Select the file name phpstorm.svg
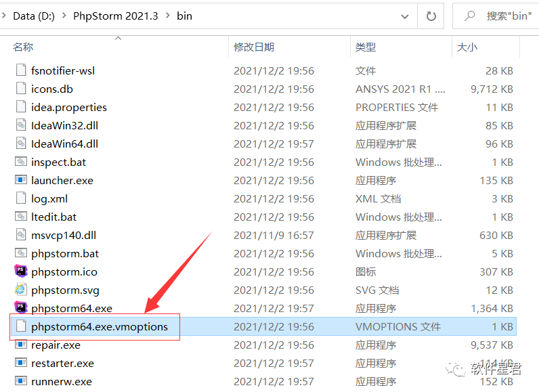 click(65, 290)
